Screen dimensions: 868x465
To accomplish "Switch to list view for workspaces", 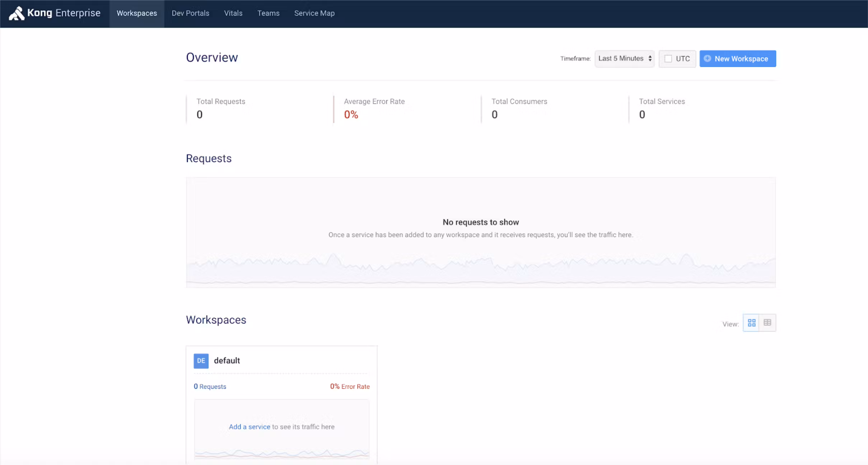I will pyautogui.click(x=767, y=323).
